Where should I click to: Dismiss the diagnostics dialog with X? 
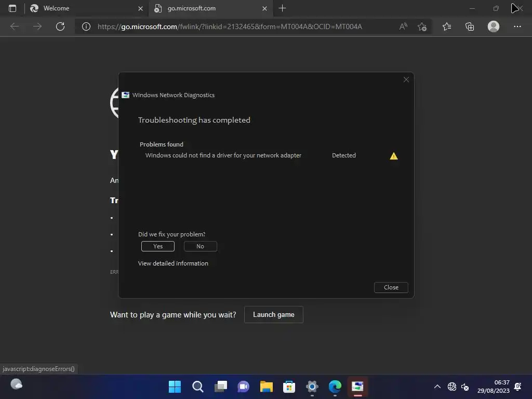click(406, 79)
